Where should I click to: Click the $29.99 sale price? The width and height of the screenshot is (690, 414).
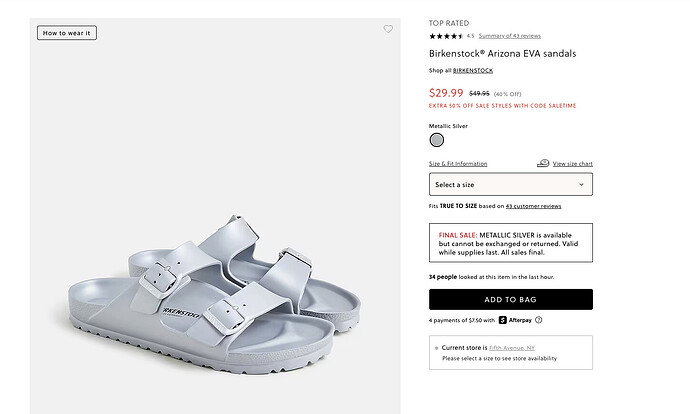[x=446, y=92]
